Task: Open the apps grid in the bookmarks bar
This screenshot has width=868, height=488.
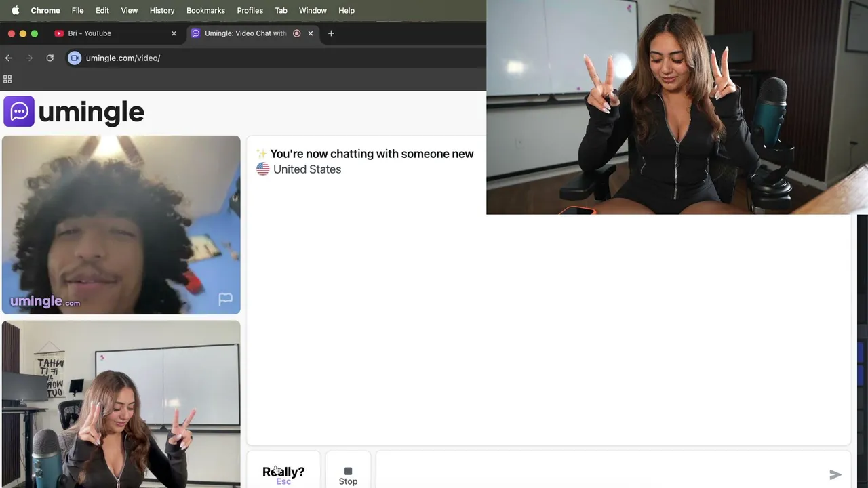Action: tap(8, 79)
